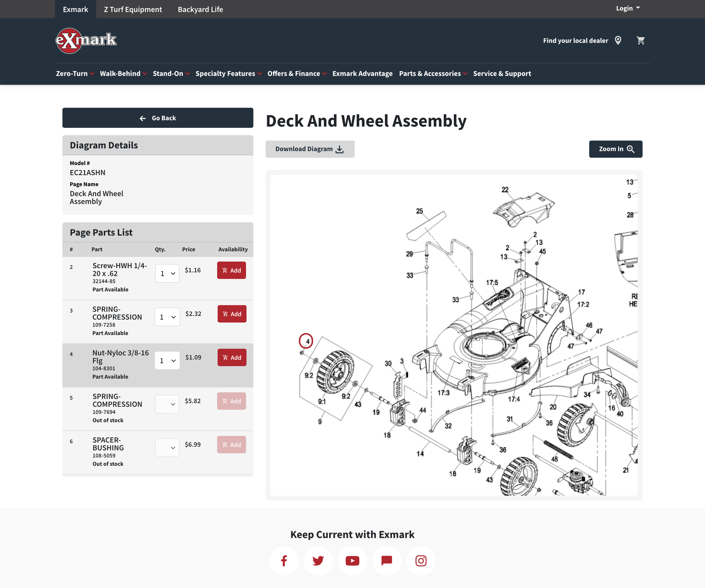
Task: Switch to Z Turf Equipment tab
Action: click(133, 9)
